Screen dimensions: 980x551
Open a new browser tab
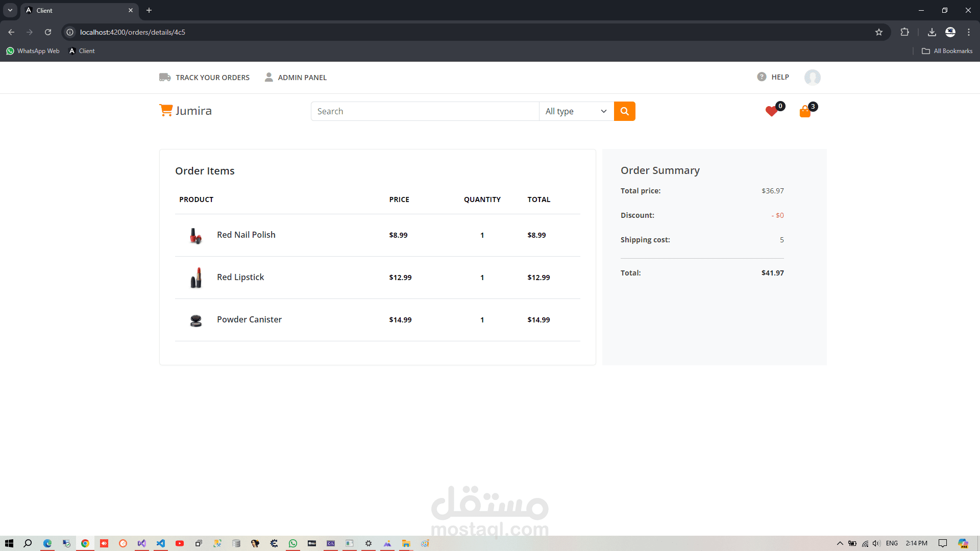[149, 10]
